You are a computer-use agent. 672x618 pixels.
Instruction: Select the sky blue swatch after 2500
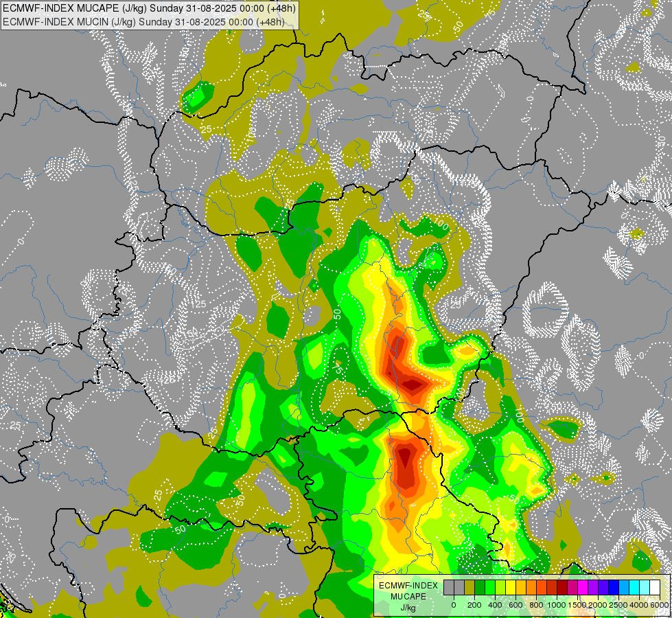pos(625,587)
